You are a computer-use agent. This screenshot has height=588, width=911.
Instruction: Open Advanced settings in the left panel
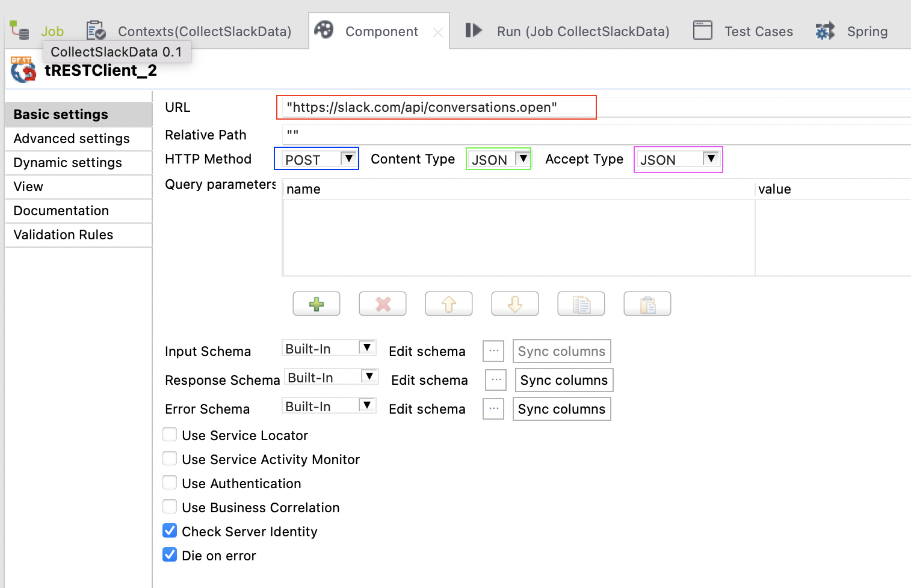coord(71,138)
